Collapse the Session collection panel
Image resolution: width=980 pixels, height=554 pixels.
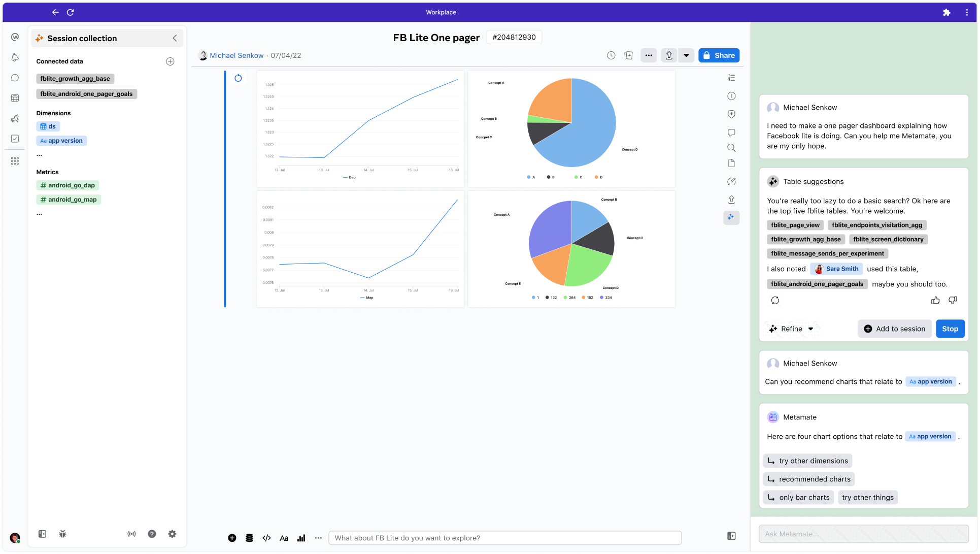point(175,38)
